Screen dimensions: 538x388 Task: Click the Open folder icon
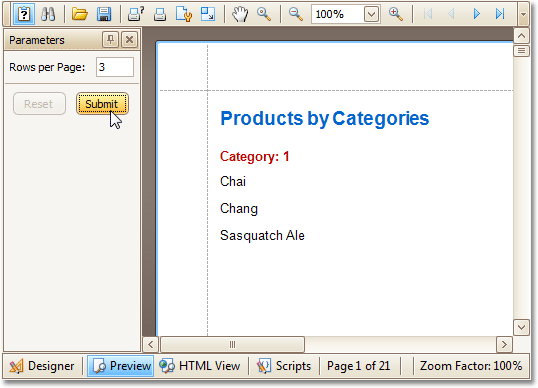(80, 14)
